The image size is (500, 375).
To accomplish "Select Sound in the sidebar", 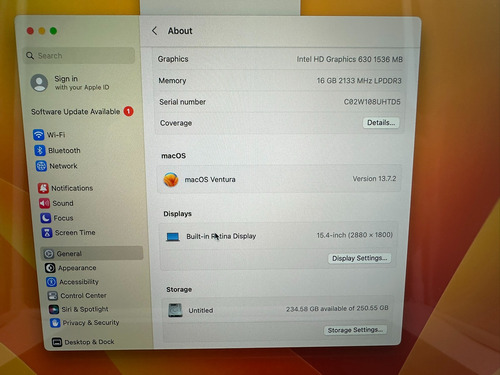I will point(56,203).
